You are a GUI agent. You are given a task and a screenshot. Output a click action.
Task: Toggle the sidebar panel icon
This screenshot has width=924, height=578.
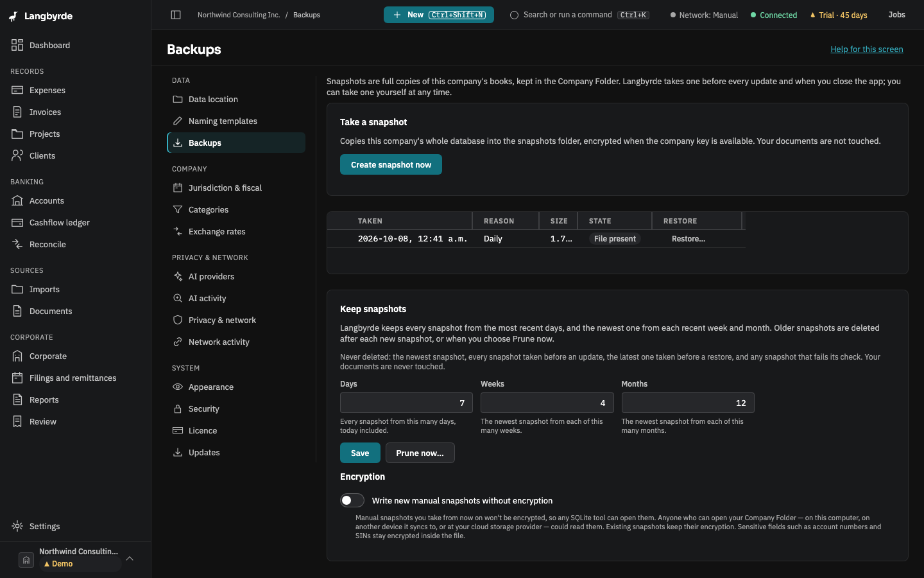pos(176,15)
